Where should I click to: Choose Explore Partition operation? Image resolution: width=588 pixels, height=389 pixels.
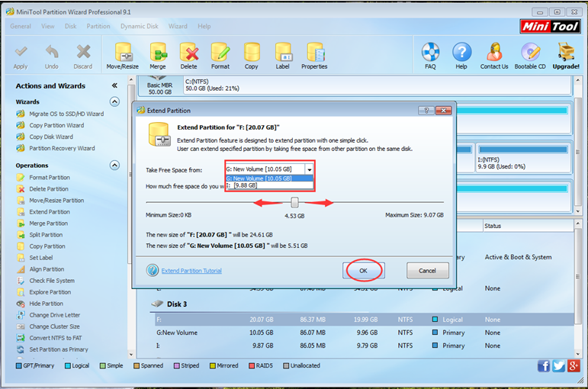[x=50, y=292]
